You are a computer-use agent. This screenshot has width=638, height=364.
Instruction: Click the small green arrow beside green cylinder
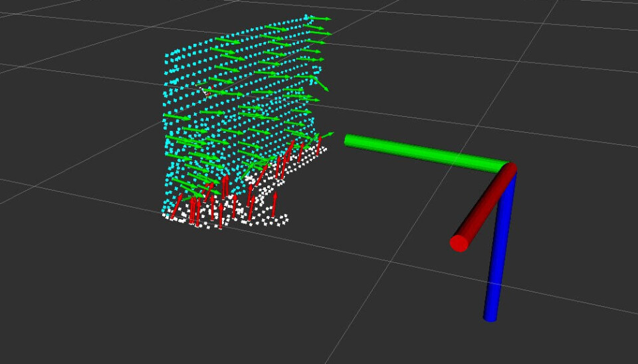coord(326,135)
